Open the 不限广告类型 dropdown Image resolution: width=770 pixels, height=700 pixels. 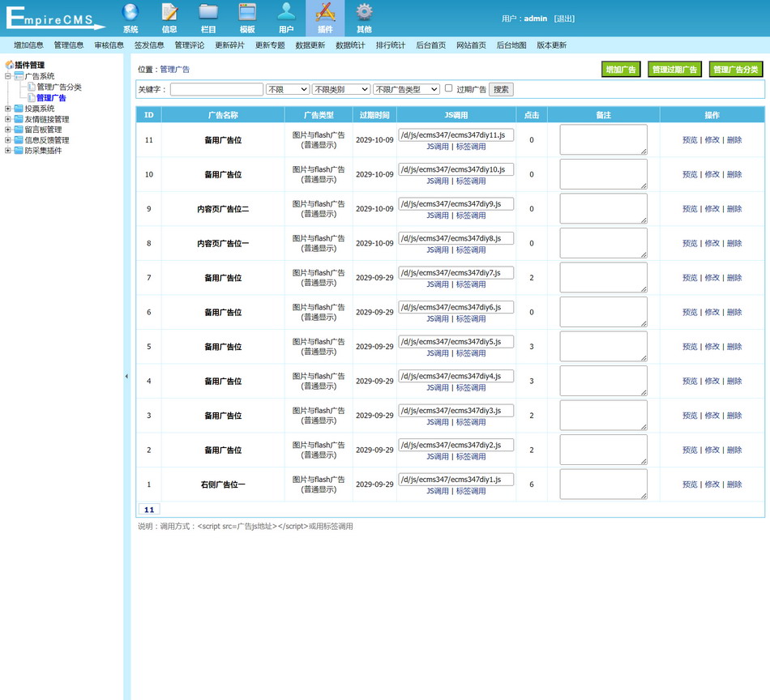(x=406, y=89)
